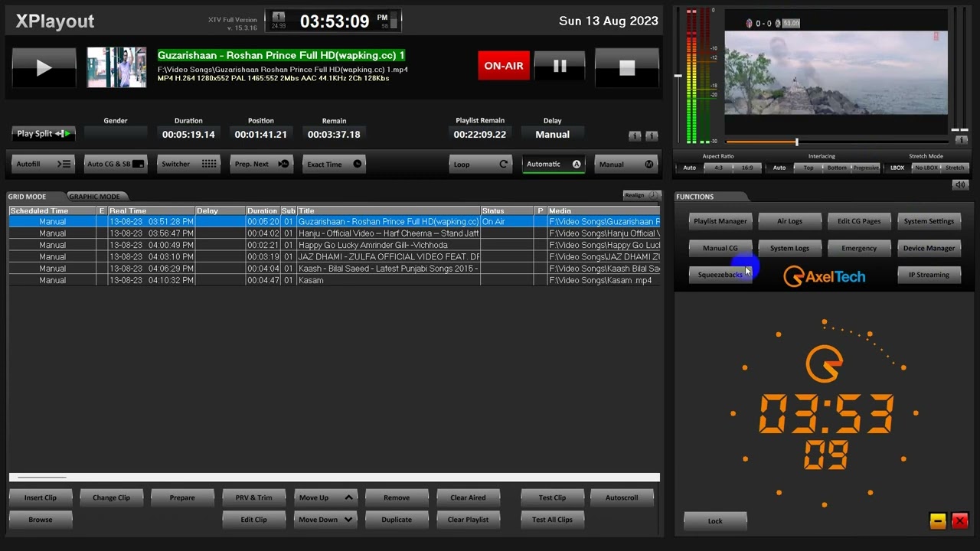
Task: Select the Happy Go Lucky Amrinder Gill row
Action: pyautogui.click(x=334, y=245)
